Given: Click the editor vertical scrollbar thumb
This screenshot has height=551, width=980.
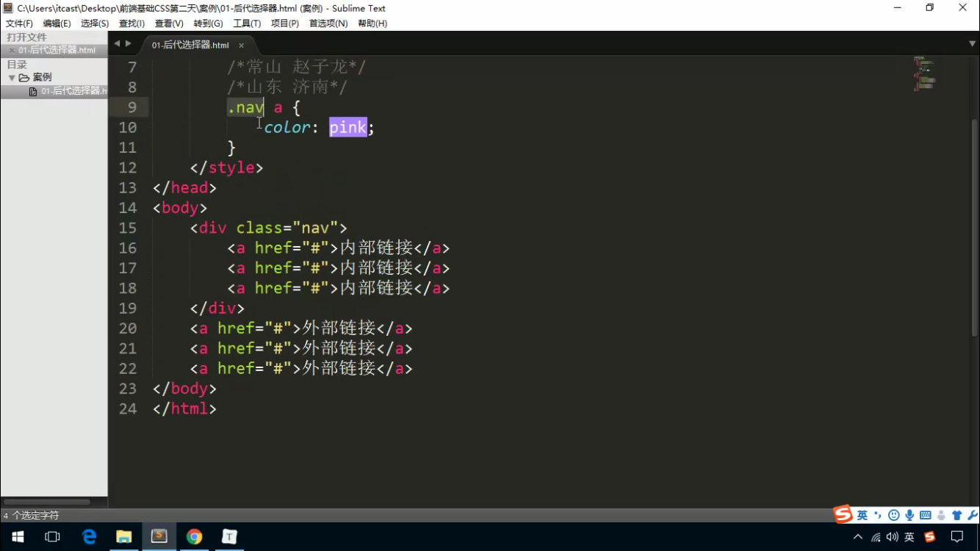Looking at the screenshot, I should [975, 228].
